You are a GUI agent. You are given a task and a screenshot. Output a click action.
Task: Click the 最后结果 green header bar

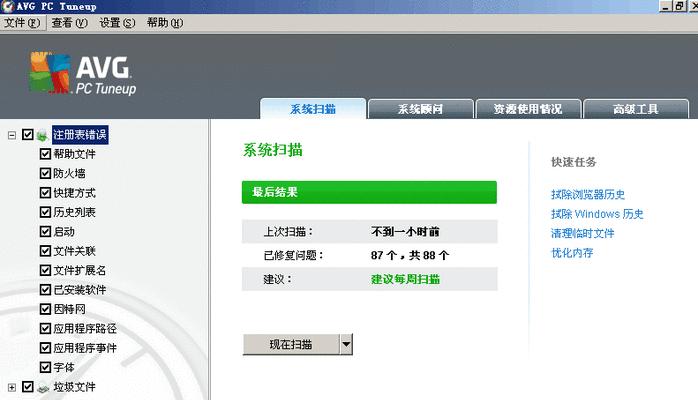tap(369, 192)
